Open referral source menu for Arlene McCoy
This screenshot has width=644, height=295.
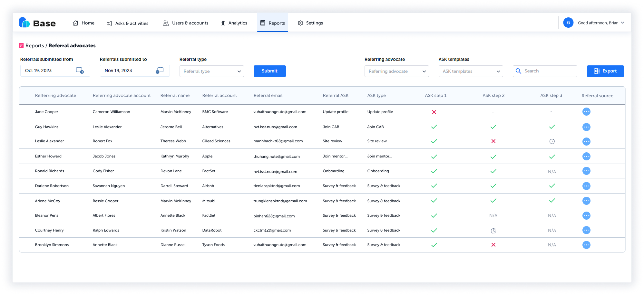pos(586,201)
